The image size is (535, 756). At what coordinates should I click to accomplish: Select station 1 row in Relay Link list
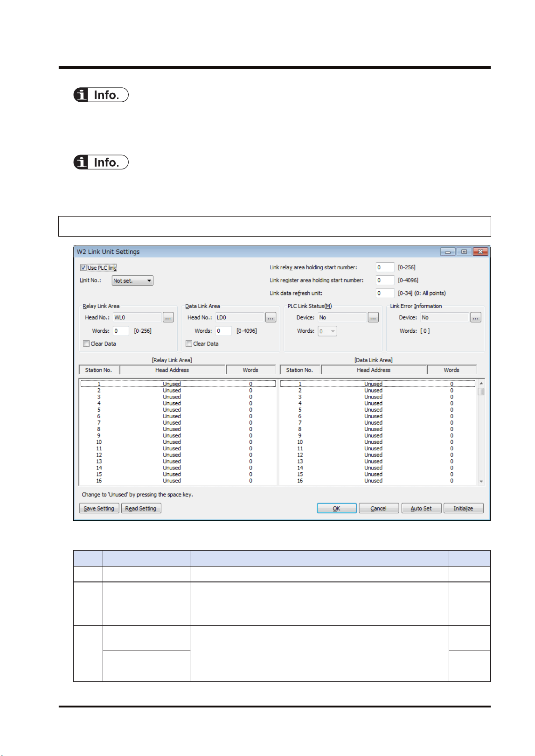(178, 384)
